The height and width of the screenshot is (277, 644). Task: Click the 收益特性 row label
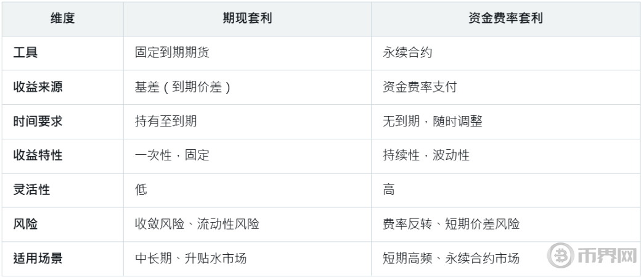(38, 155)
